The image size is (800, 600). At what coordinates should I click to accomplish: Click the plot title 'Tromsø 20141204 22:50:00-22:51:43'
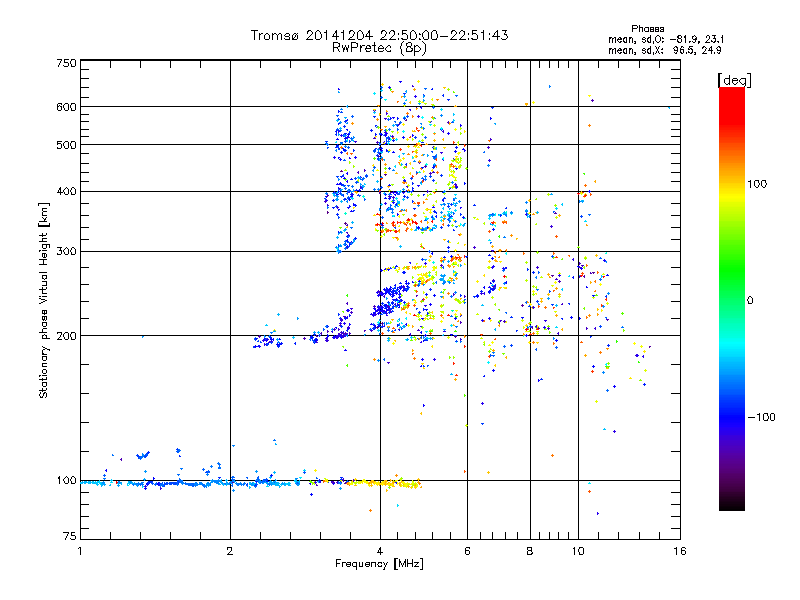[x=379, y=35]
